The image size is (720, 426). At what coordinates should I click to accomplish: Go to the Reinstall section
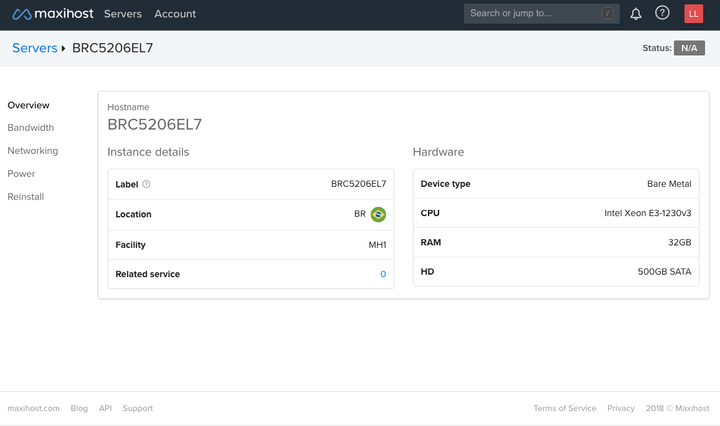point(26,197)
